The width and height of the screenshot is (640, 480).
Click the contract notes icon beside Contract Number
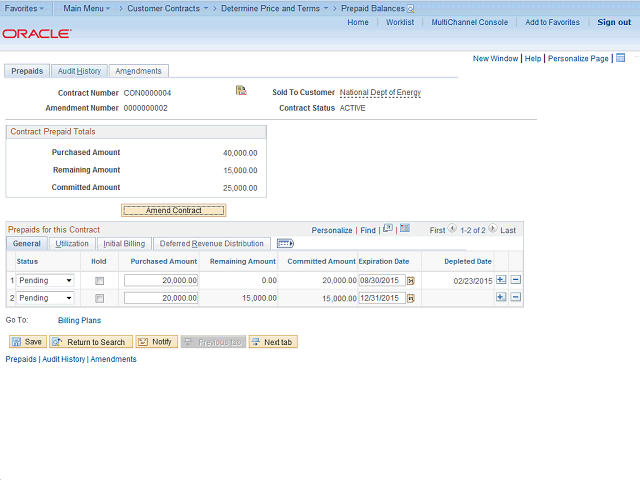[x=241, y=90]
